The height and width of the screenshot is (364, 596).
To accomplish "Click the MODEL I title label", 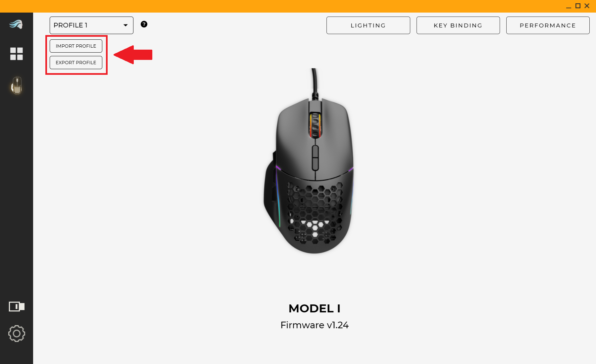I will pyautogui.click(x=315, y=308).
